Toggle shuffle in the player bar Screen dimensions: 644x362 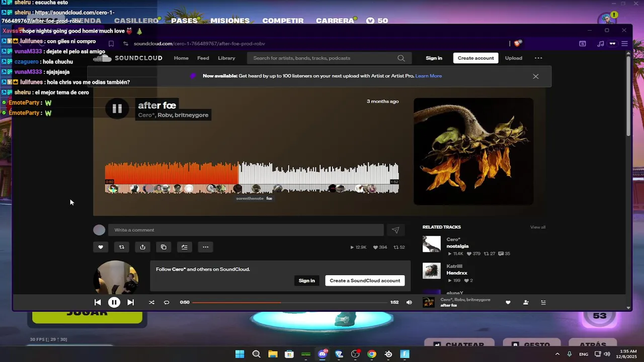click(151, 302)
